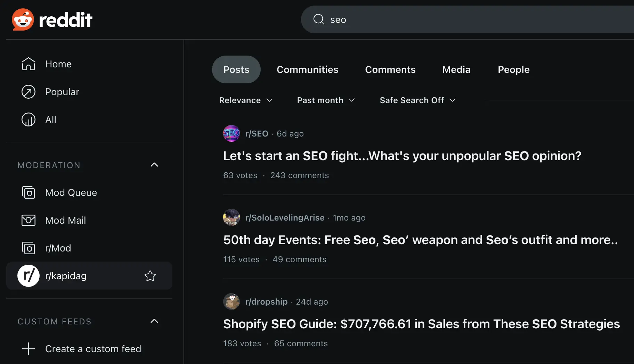Click the Home house icon
The height and width of the screenshot is (364, 634).
point(29,64)
